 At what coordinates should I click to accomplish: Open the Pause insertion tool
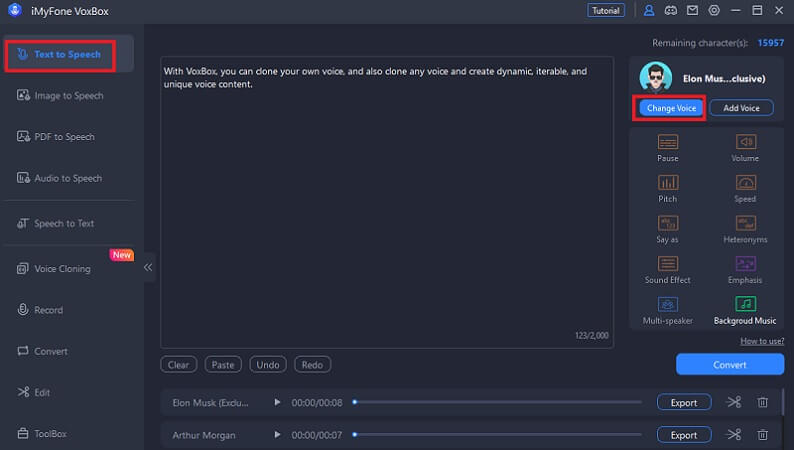[x=667, y=148]
